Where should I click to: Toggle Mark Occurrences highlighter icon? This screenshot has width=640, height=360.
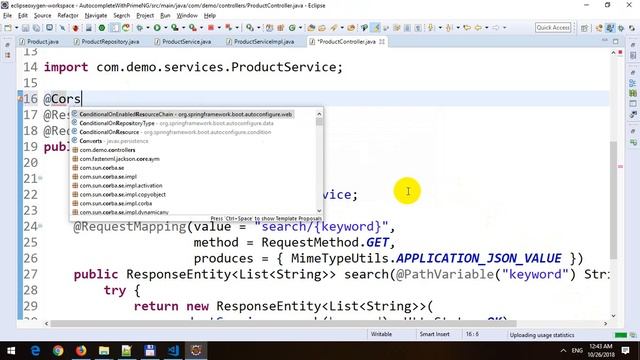coord(376,28)
